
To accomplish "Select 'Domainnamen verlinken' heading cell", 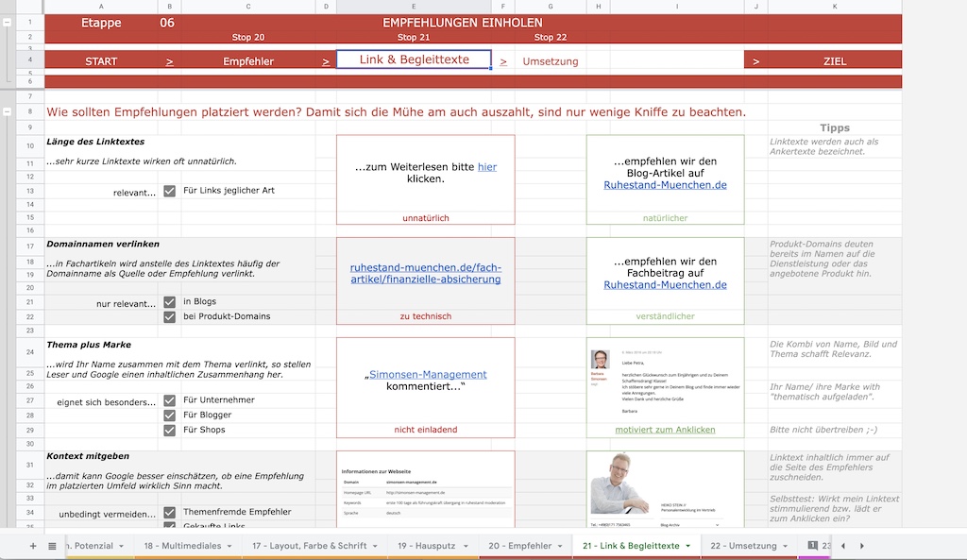I will [x=103, y=245].
